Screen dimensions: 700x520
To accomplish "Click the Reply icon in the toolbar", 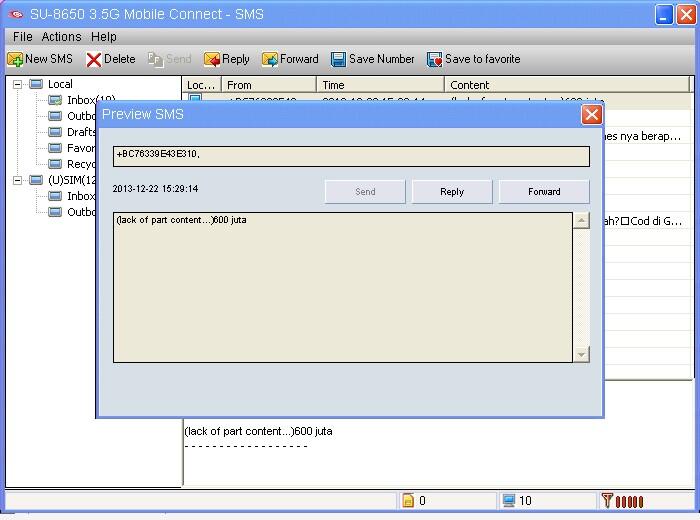I will point(212,60).
